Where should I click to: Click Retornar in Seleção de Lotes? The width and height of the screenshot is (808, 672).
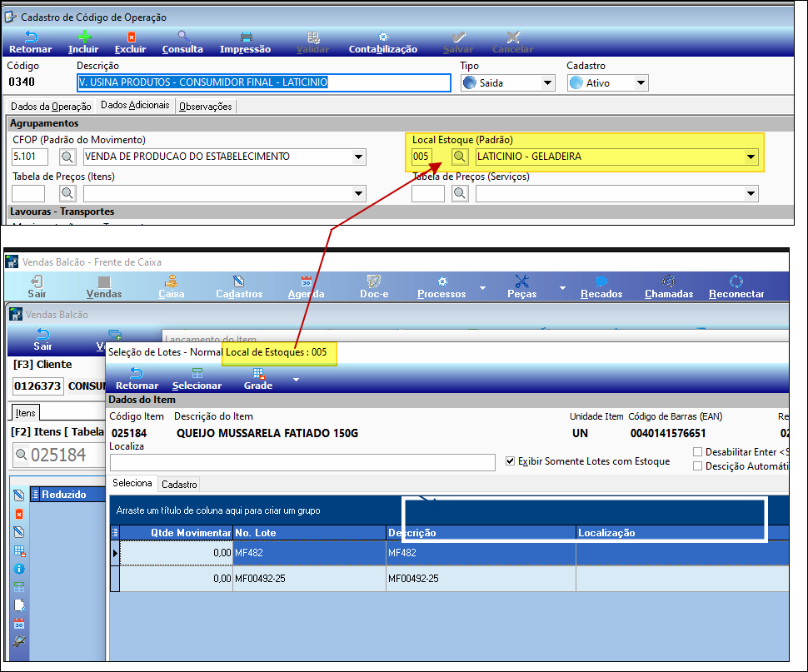pos(137,379)
